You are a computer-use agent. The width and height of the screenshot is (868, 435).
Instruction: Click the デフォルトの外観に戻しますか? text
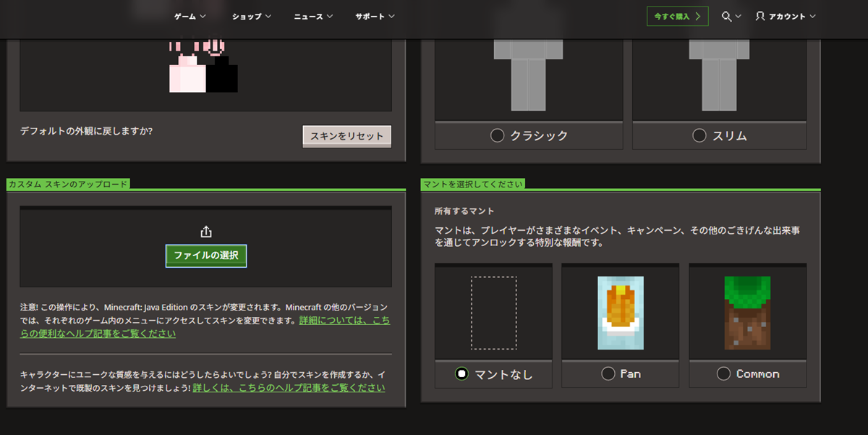pos(86,132)
